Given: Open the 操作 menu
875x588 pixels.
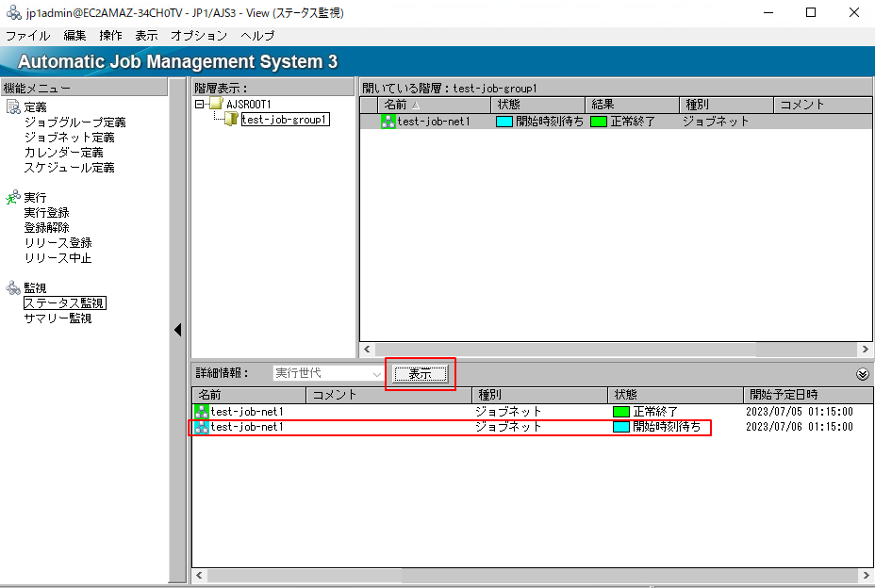Looking at the screenshot, I should pyautogui.click(x=110, y=36).
